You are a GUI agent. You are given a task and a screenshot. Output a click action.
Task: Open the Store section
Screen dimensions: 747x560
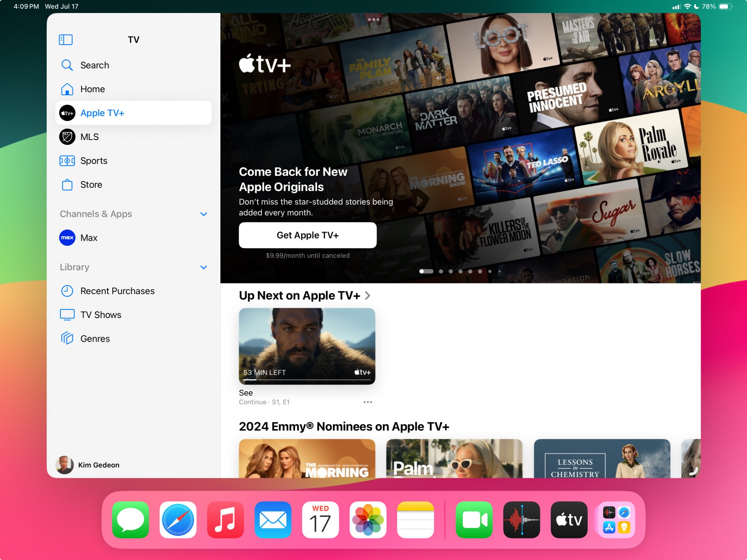(91, 184)
